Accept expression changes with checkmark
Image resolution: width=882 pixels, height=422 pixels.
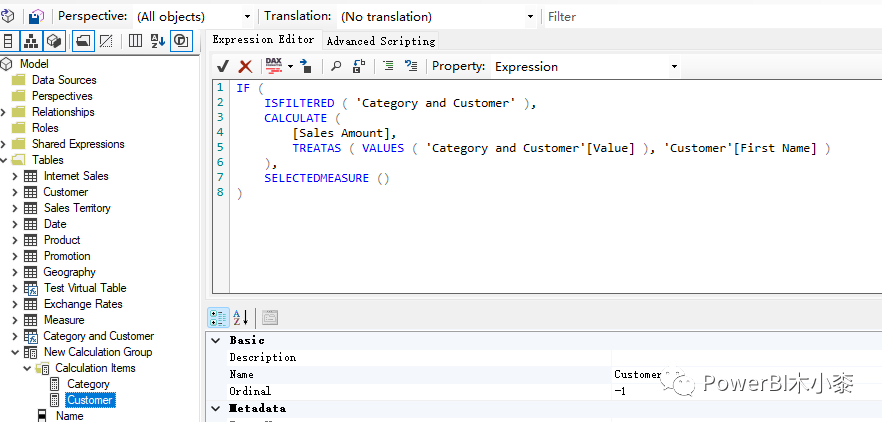tap(223, 66)
